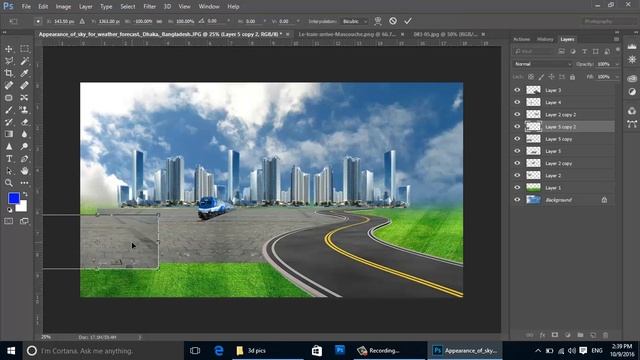Lock all on selected layer
Viewport: 640px width, 360px height.
[572, 77]
